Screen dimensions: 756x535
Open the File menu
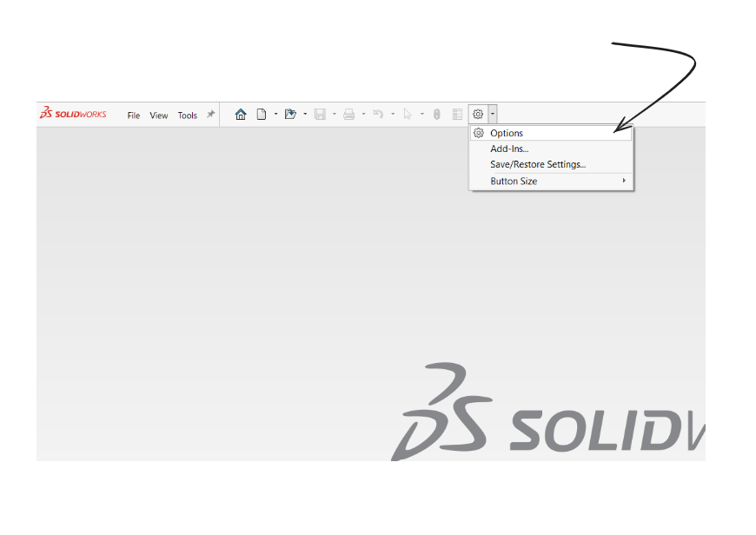pyautogui.click(x=134, y=116)
